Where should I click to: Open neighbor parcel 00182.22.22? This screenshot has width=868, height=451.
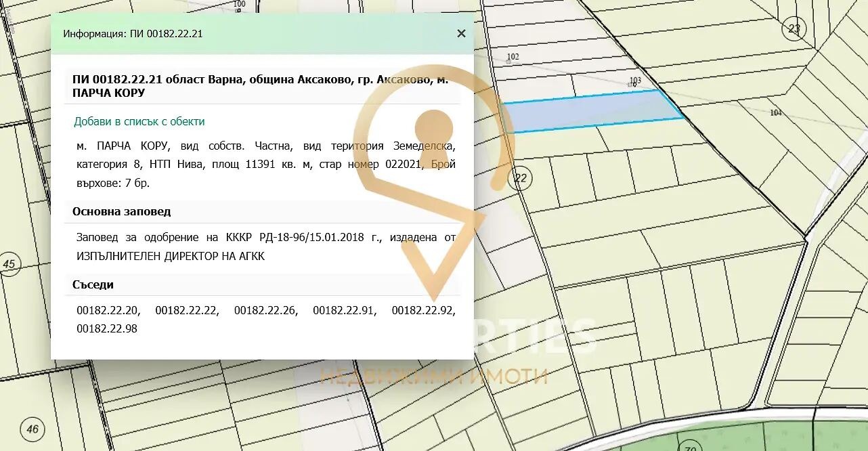186,310
